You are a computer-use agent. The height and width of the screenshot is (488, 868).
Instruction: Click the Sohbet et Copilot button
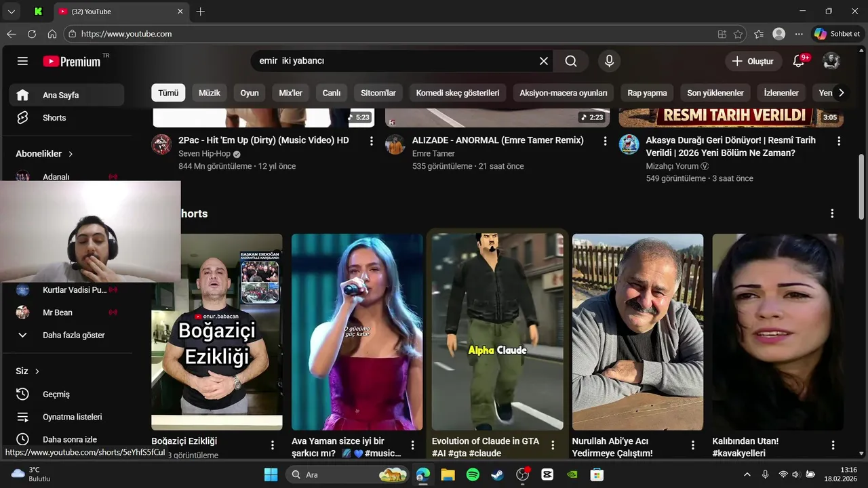click(x=838, y=34)
